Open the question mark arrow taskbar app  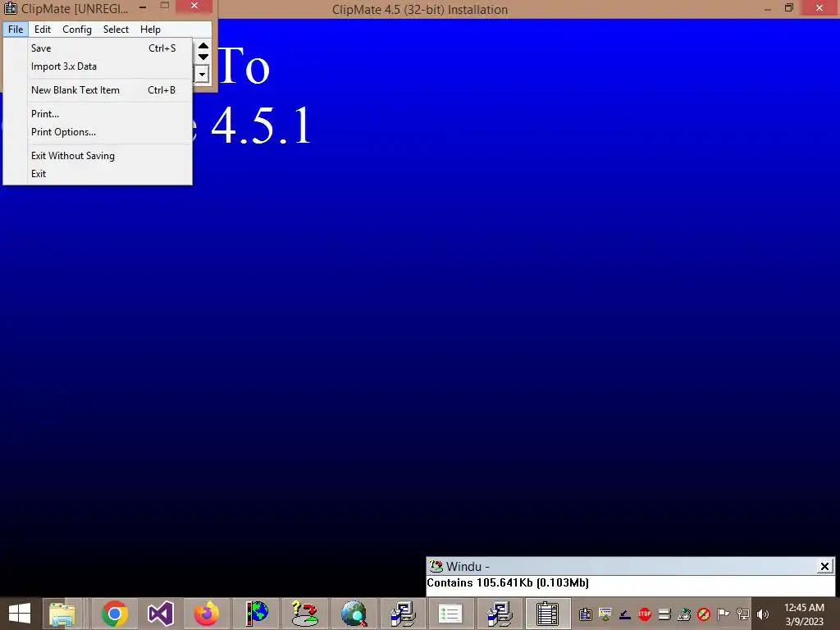pyautogui.click(x=305, y=614)
